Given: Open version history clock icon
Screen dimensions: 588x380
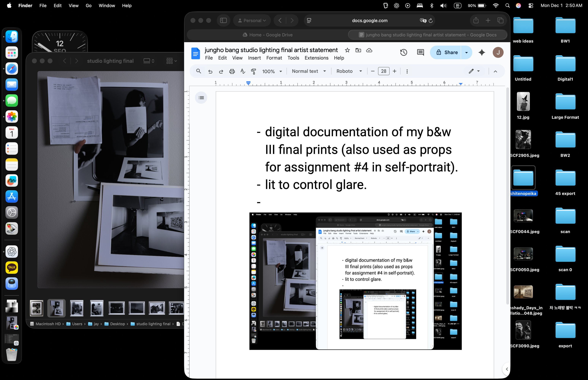Looking at the screenshot, I should click(403, 52).
